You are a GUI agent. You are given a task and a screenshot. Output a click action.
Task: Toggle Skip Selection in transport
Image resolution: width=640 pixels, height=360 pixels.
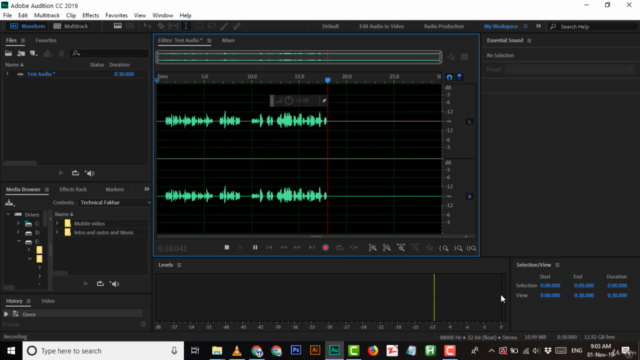(354, 247)
